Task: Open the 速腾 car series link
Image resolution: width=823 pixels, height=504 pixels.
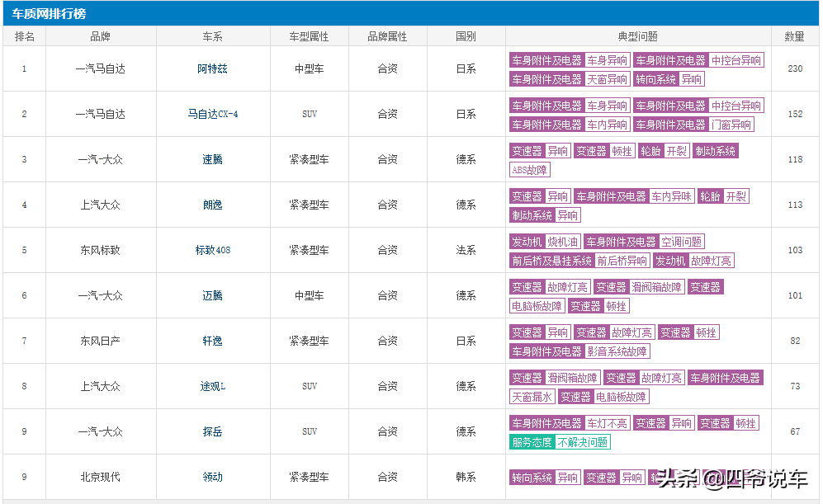Action: 213,159
